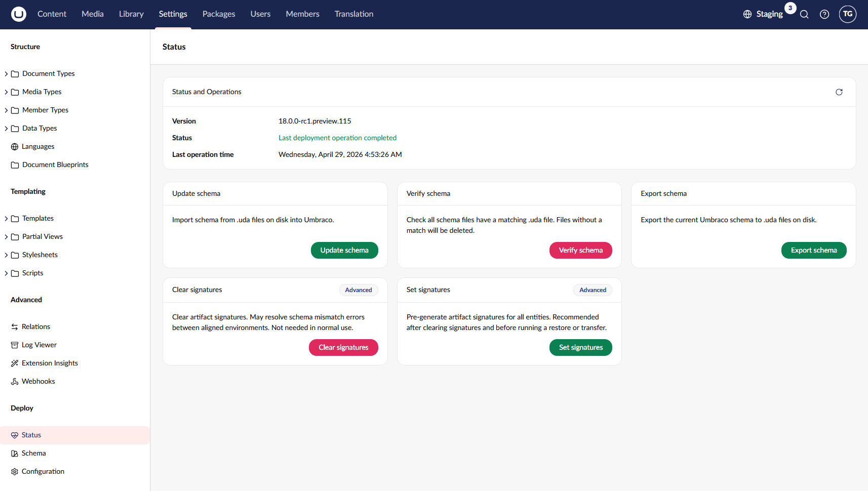Open the Translation section
The image size is (868, 491).
[354, 14]
